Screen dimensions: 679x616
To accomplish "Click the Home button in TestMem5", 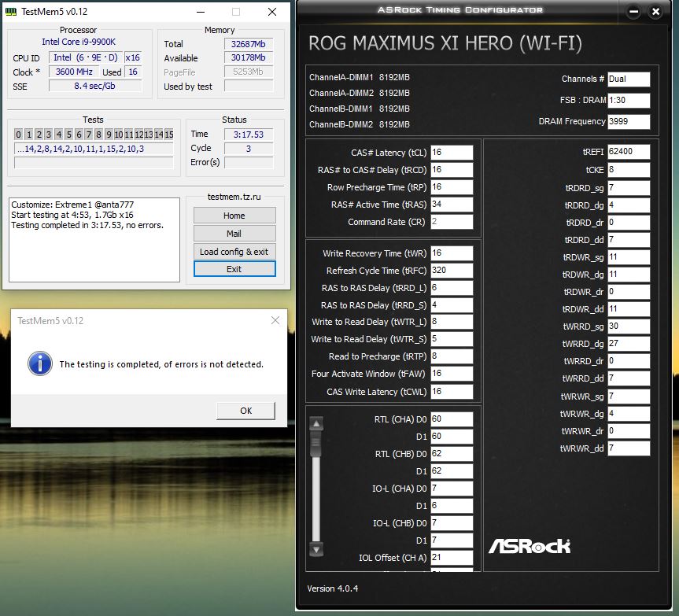I will (x=234, y=215).
